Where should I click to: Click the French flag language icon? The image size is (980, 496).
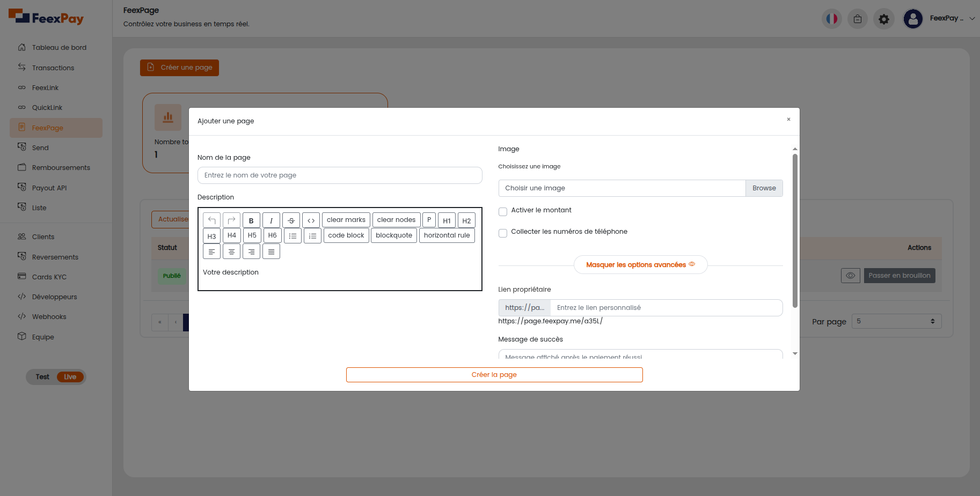(x=832, y=19)
